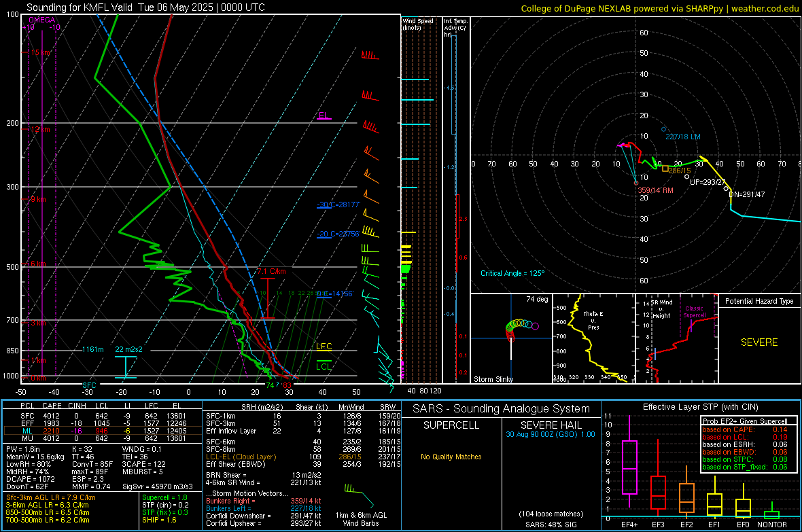Click the 74 deg slinky tilt value
The width and height of the screenshot is (802, 532).
[x=537, y=299]
